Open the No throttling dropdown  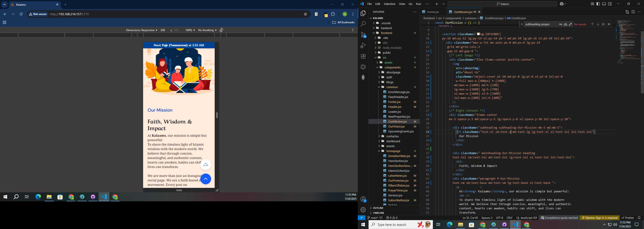[207, 30]
